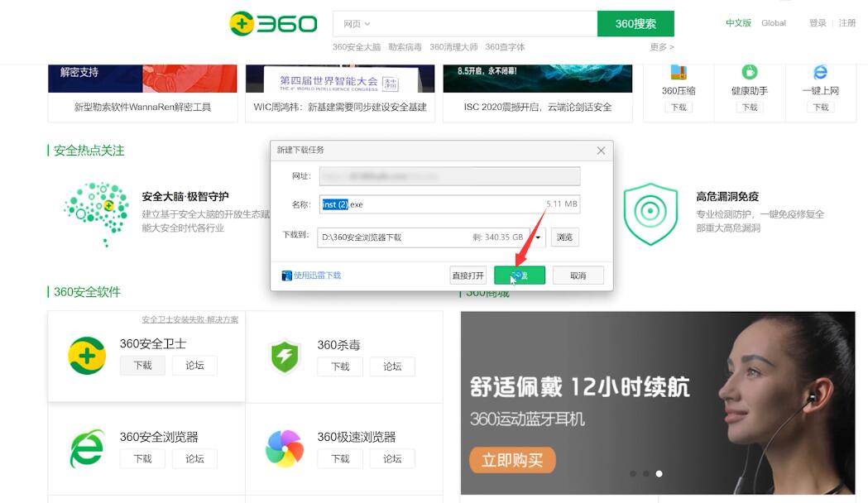The height and width of the screenshot is (503, 868).
Task: Edit the file name field inst (2).exe
Action: click(449, 204)
